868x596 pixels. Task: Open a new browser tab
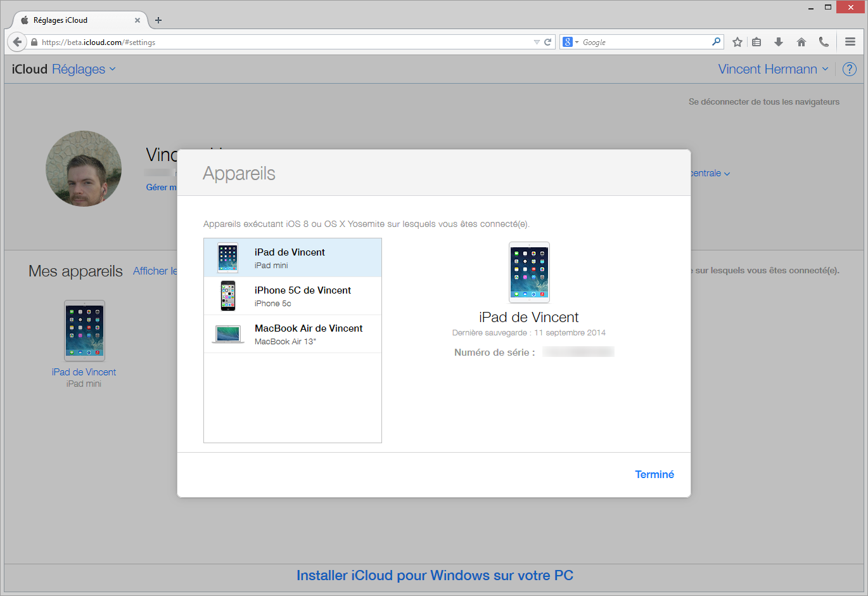(158, 20)
